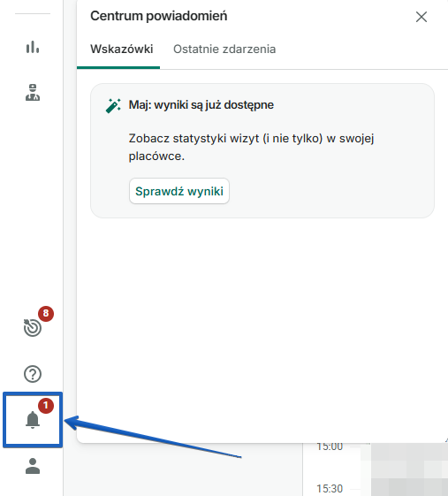Open the target goals icon with badge 8
The width and height of the screenshot is (448, 496).
click(33, 327)
